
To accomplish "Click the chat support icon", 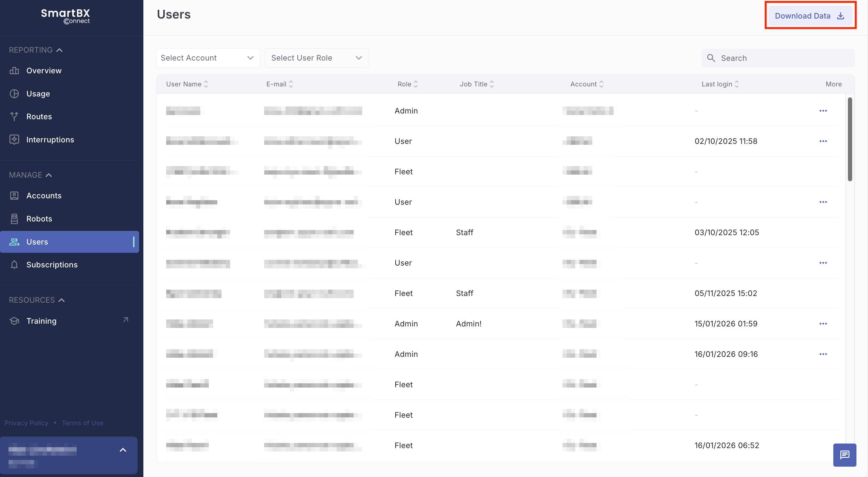I will (x=844, y=455).
